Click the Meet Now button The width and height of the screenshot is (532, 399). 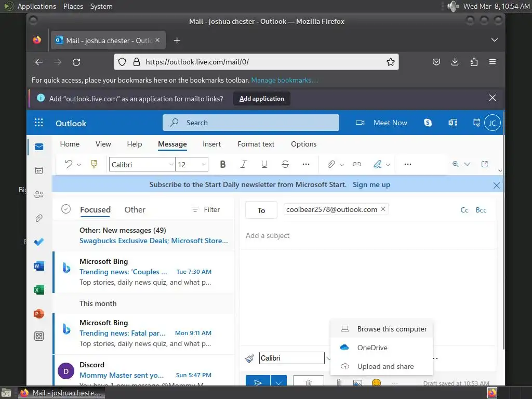pos(381,123)
